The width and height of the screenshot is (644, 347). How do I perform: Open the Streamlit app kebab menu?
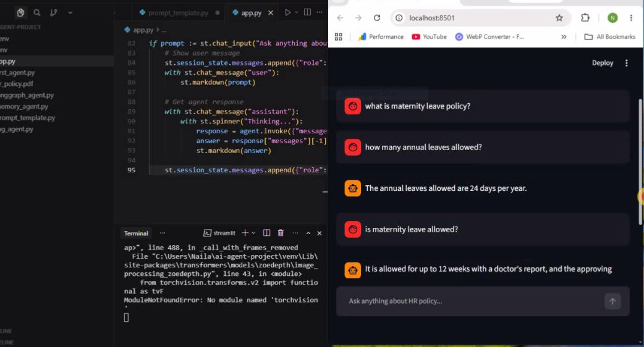(626, 63)
